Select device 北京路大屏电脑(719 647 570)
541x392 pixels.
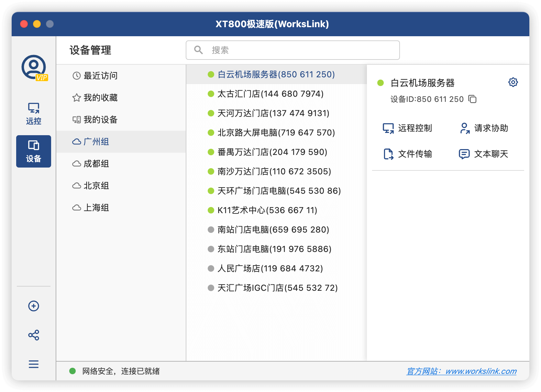(x=276, y=133)
